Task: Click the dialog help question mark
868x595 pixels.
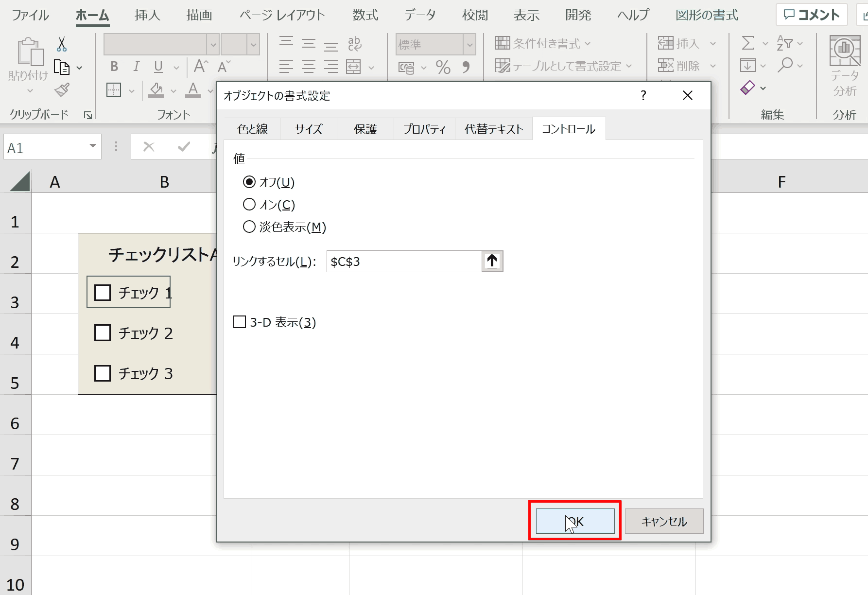Action: coord(643,95)
